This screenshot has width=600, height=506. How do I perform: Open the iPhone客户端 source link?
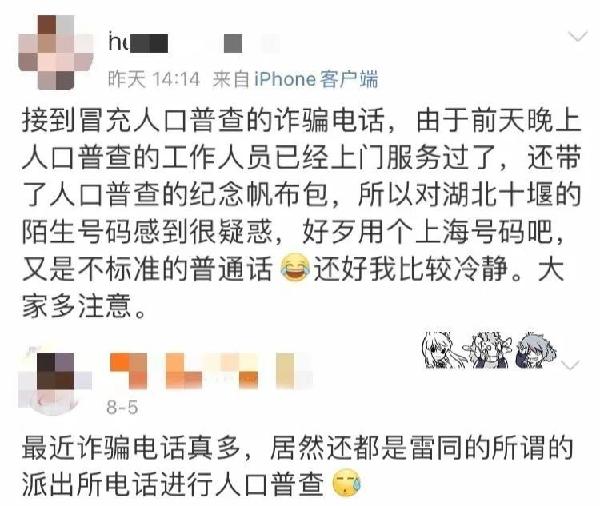pos(316,79)
